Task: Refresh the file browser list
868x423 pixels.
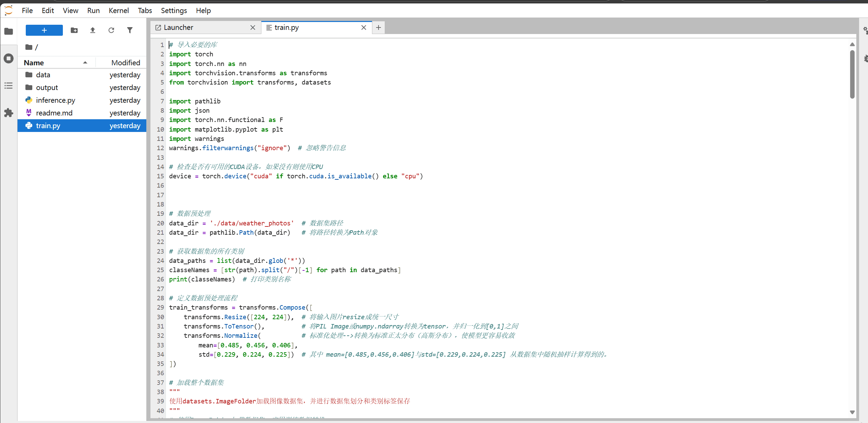Action: tap(111, 30)
